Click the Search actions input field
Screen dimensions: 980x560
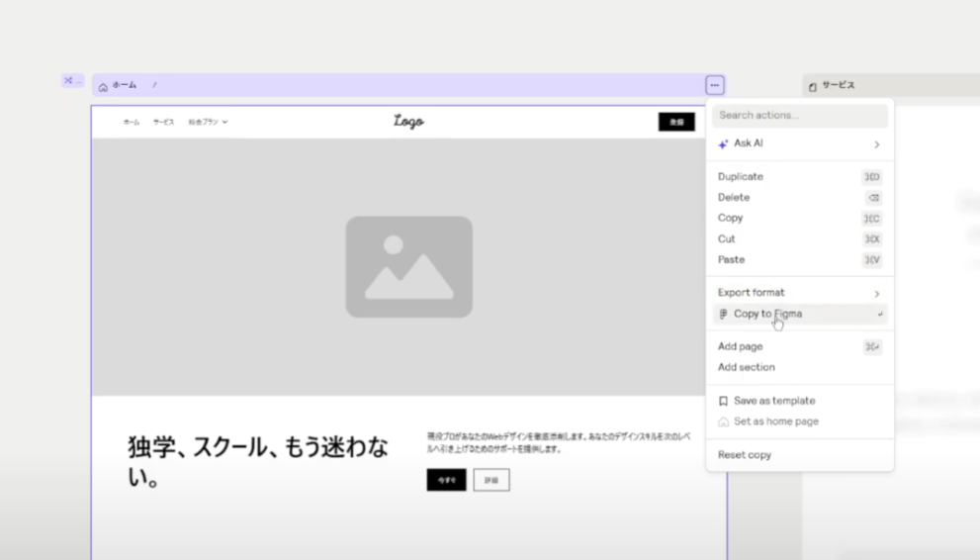pos(799,116)
